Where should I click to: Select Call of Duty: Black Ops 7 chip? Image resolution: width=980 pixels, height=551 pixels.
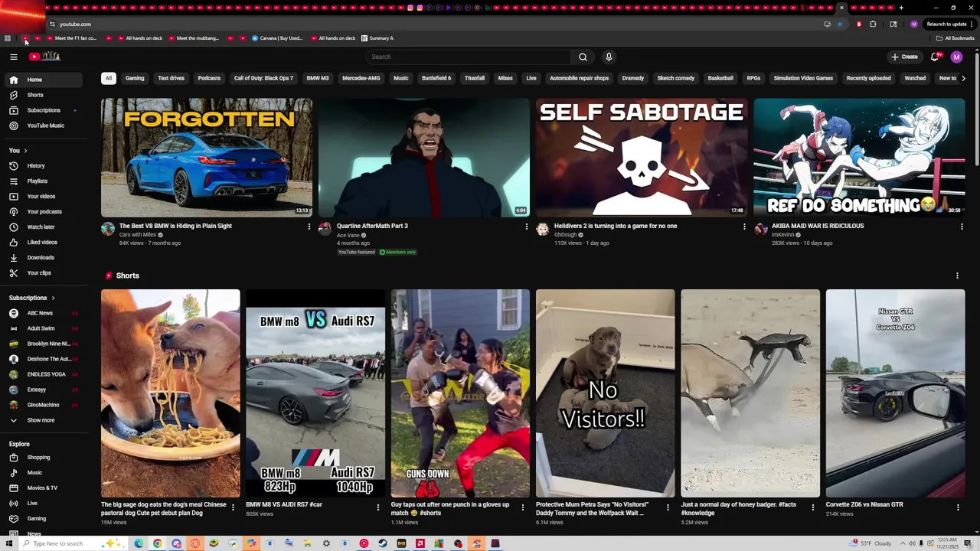point(263,78)
